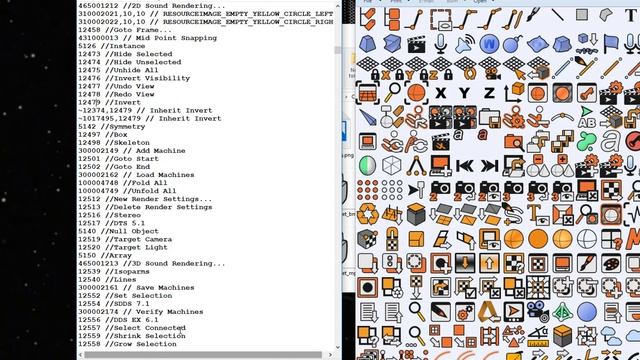Select the orange camera with magnifier icon
This screenshot has height=360, width=640.
click(x=513, y=141)
